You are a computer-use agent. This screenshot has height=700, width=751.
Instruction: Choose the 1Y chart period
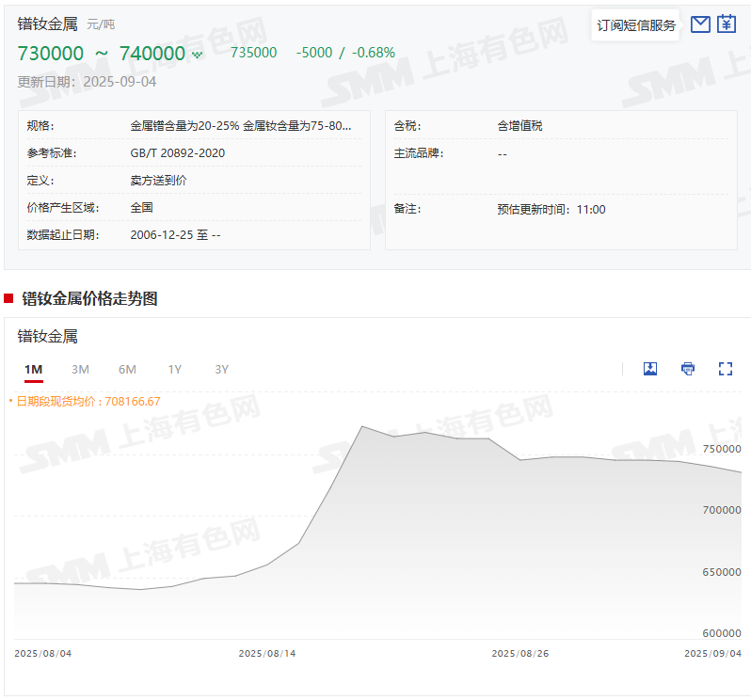click(175, 370)
